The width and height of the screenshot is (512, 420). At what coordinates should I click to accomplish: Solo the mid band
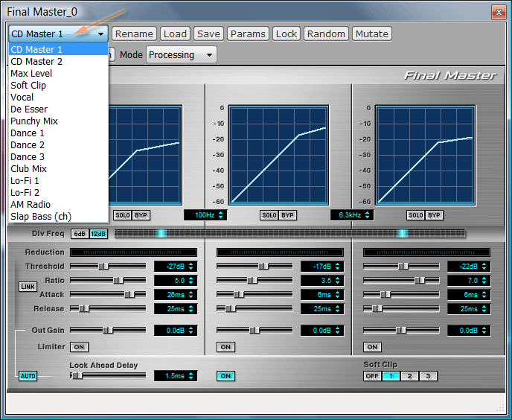[x=269, y=215]
